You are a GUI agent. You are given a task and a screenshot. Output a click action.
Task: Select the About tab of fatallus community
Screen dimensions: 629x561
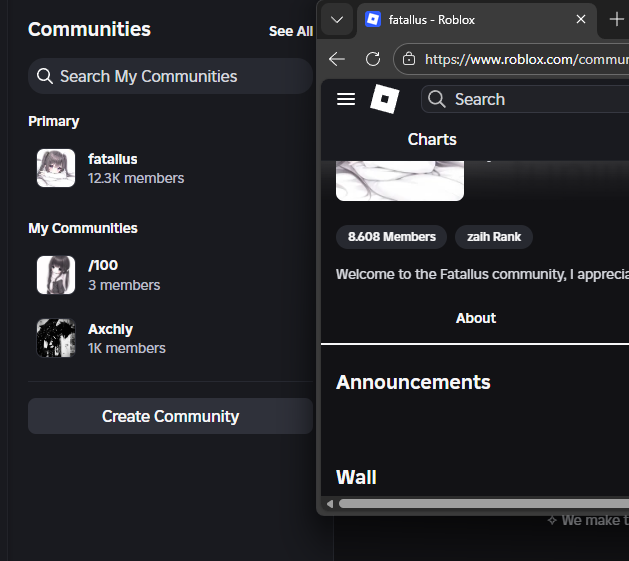(x=476, y=318)
